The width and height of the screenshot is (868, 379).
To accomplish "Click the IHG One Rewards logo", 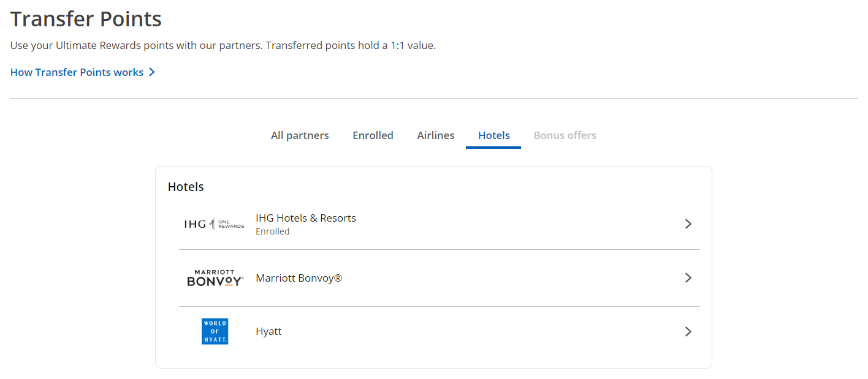I will [214, 224].
